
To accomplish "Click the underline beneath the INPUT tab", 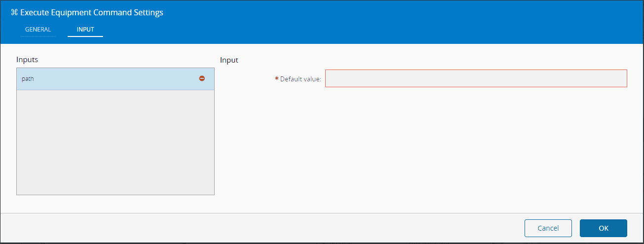I will pyautogui.click(x=85, y=36).
